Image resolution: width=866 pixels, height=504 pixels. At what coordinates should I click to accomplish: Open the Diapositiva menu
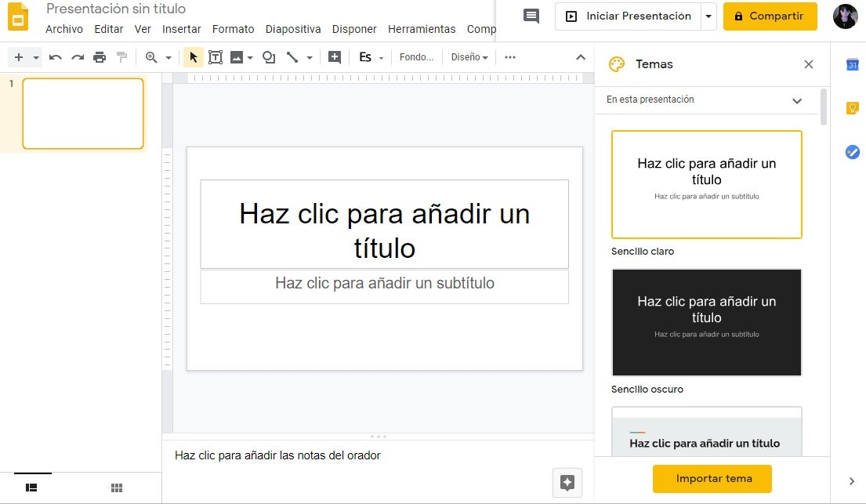click(293, 29)
